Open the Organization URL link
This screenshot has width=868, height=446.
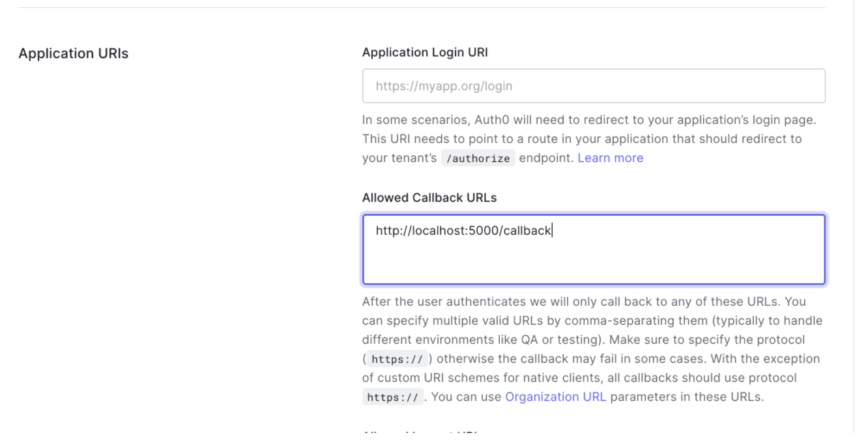coord(556,396)
